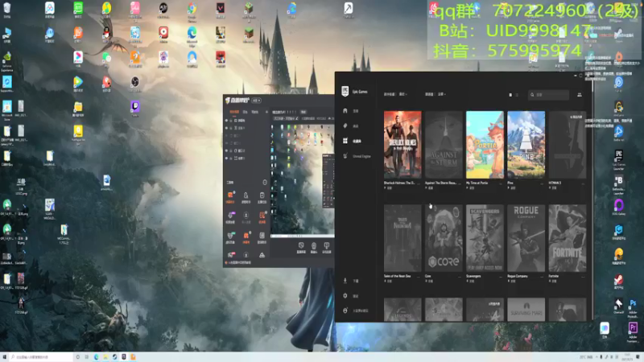This screenshot has width=644, height=362.
Task: Click the install link under Tales of the Neon Sea
Action: (x=388, y=281)
